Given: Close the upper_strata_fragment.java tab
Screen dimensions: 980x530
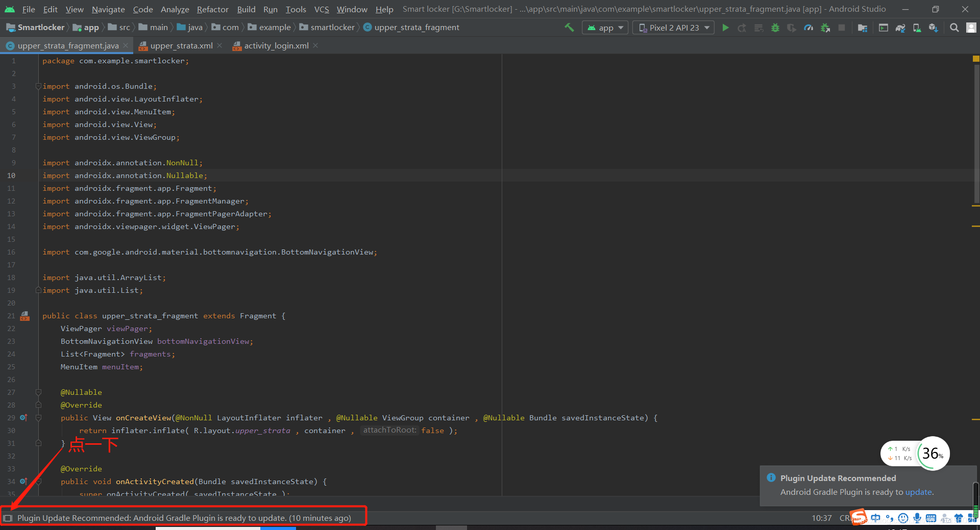Looking at the screenshot, I should [126, 46].
